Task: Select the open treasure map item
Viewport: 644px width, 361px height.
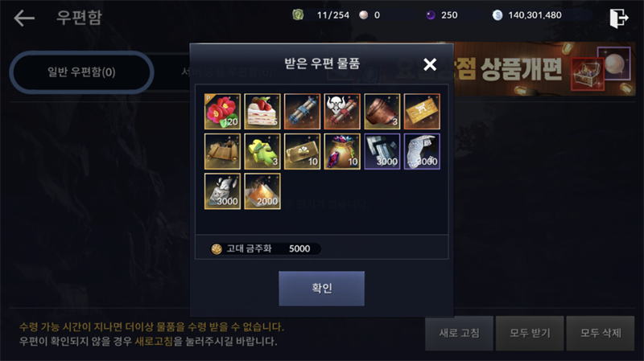Action: point(222,151)
